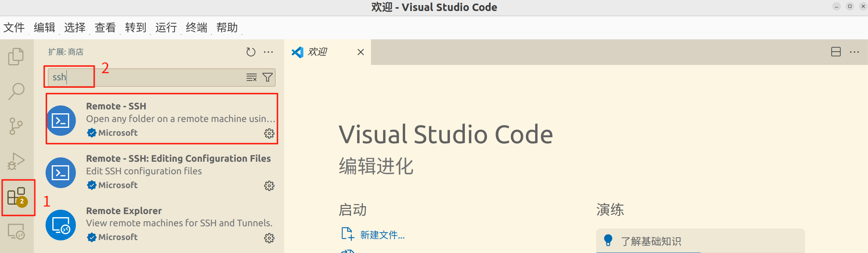Viewport: 868px width, 253px height.
Task: Click Microsoft publisher under Remote - SSH
Action: click(118, 133)
